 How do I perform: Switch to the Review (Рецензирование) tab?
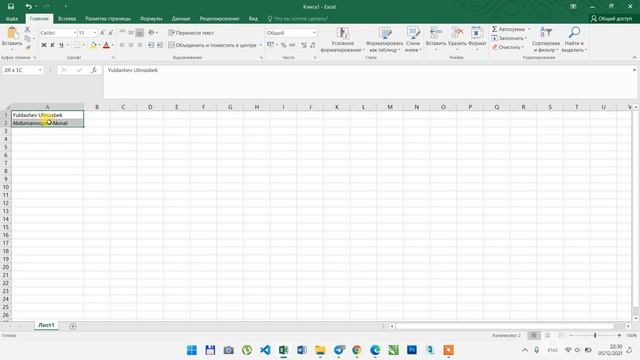point(219,19)
